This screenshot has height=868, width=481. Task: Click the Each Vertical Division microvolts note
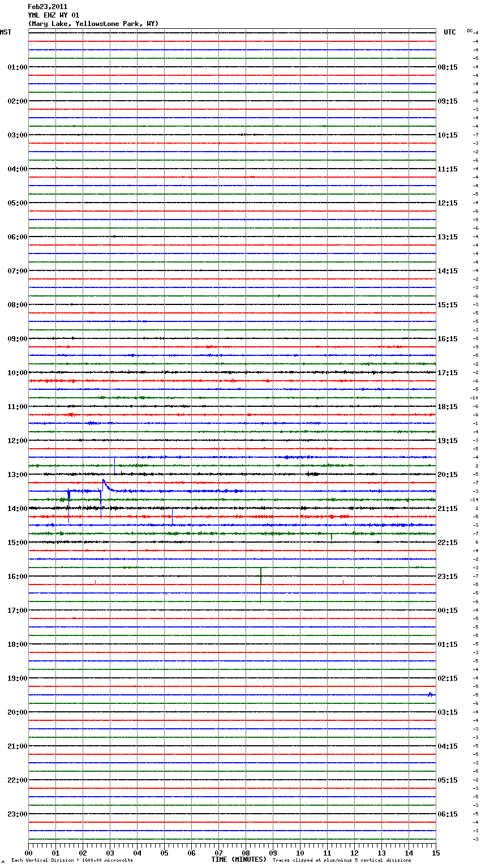[72, 861]
